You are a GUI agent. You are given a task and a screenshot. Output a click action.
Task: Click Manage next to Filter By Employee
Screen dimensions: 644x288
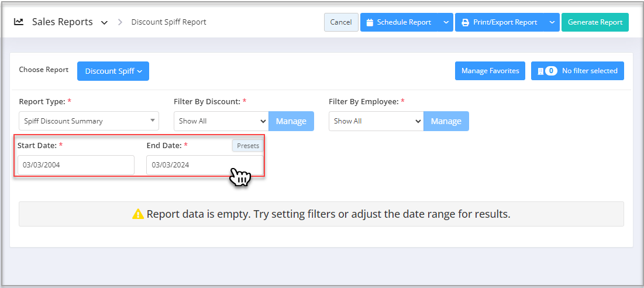(x=446, y=121)
